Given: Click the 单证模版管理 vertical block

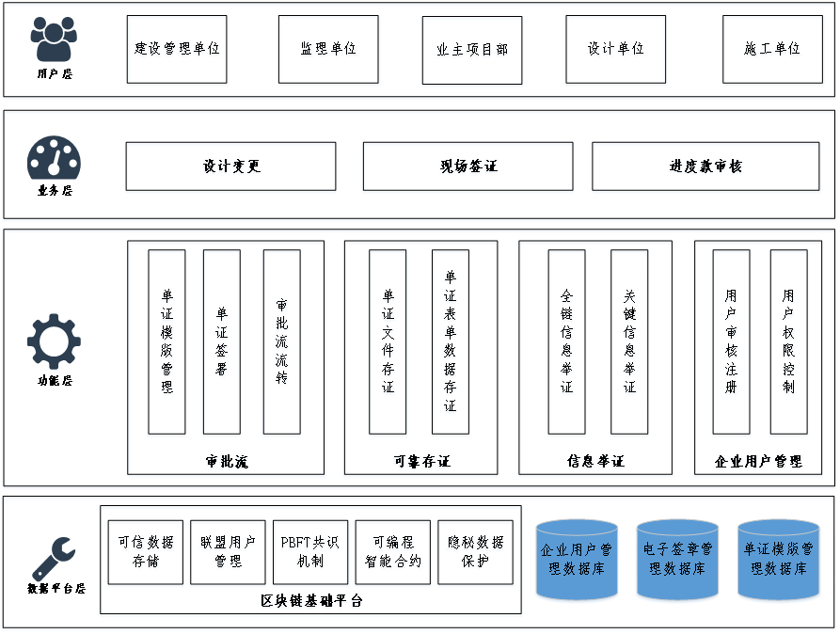Looking at the screenshot, I should click(x=166, y=343).
